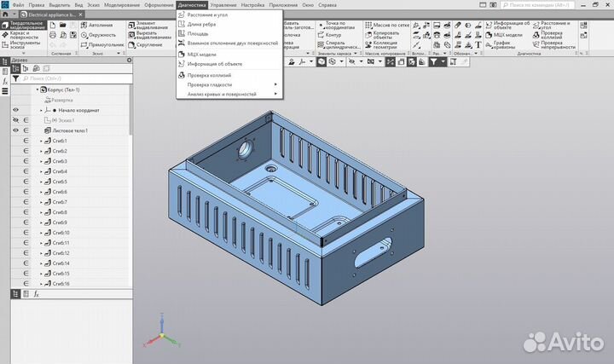The width and height of the screenshot is (614, 364).
Task: Click the tree panel vertical scrollbar
Action: [x=130, y=110]
